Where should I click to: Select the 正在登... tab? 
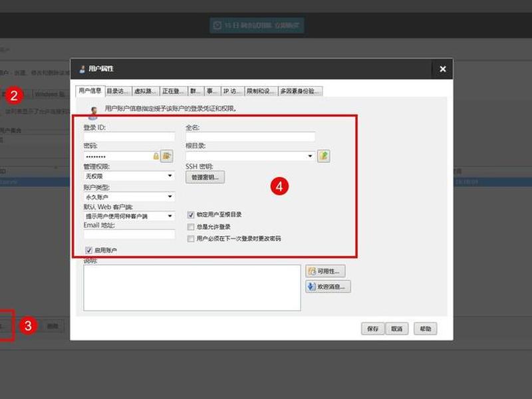click(x=173, y=91)
